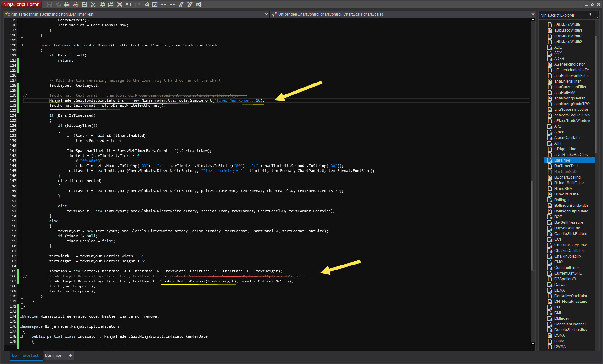Open script in Visual Studio icon
Viewport: 603px width, 364px height.
pos(199,4)
